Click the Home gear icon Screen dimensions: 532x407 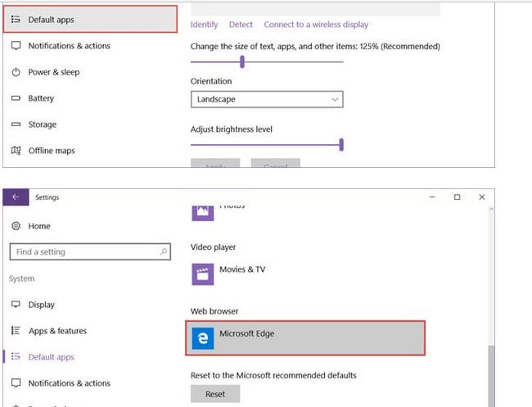click(16, 226)
